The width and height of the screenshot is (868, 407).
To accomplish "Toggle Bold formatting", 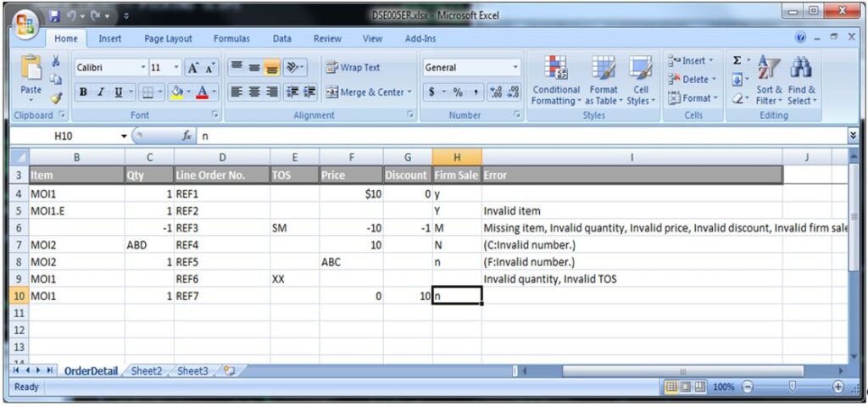I will click(84, 92).
